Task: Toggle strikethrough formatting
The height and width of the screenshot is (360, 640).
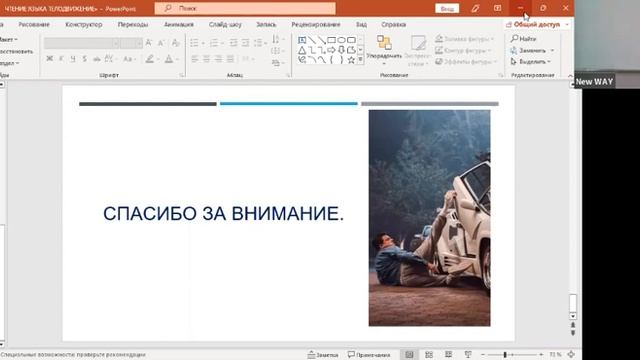Action: [97, 59]
